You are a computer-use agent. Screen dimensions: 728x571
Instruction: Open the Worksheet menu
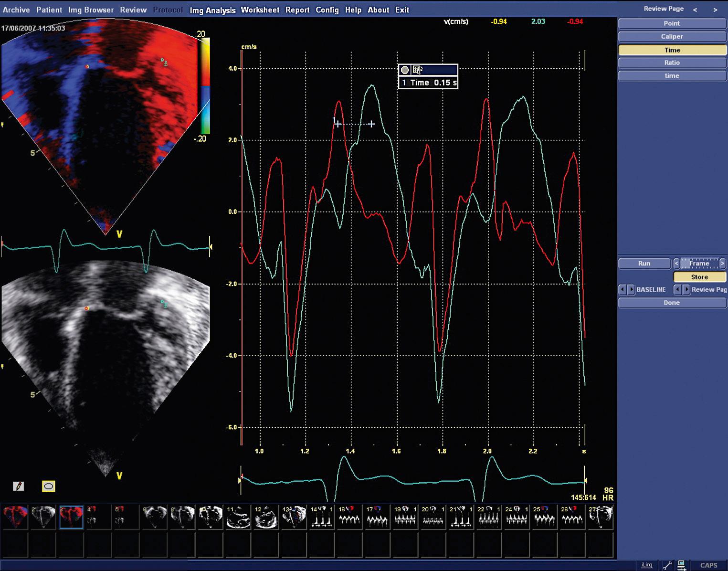pos(260,10)
